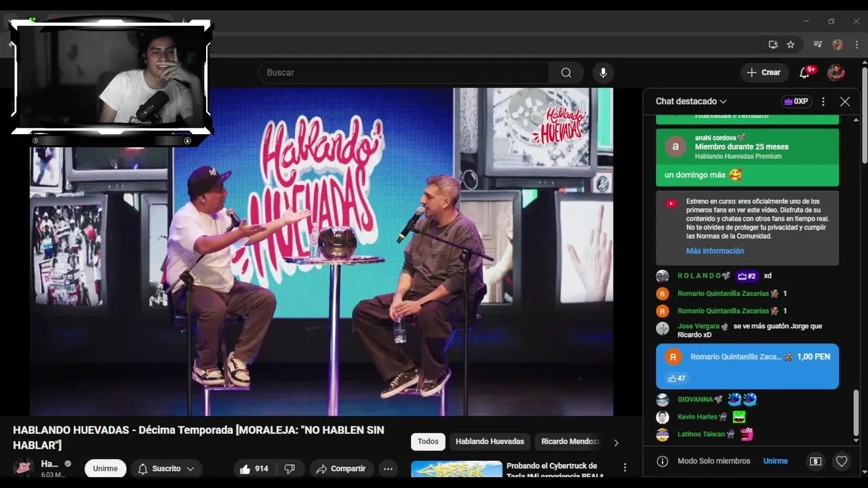Send a heart reaction in chat
The width and height of the screenshot is (868, 488).
pyautogui.click(x=842, y=461)
